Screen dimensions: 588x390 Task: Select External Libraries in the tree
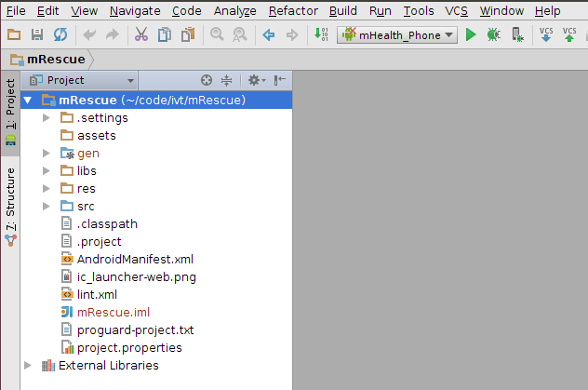(108, 365)
